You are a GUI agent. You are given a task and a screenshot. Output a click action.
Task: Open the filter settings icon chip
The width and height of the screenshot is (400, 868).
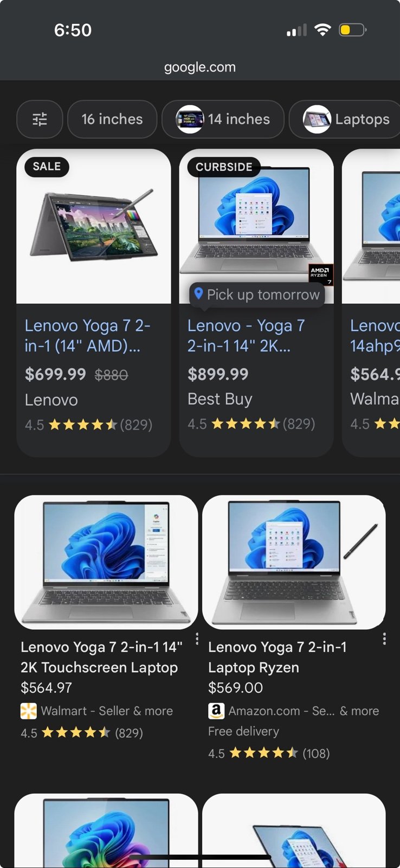40,119
